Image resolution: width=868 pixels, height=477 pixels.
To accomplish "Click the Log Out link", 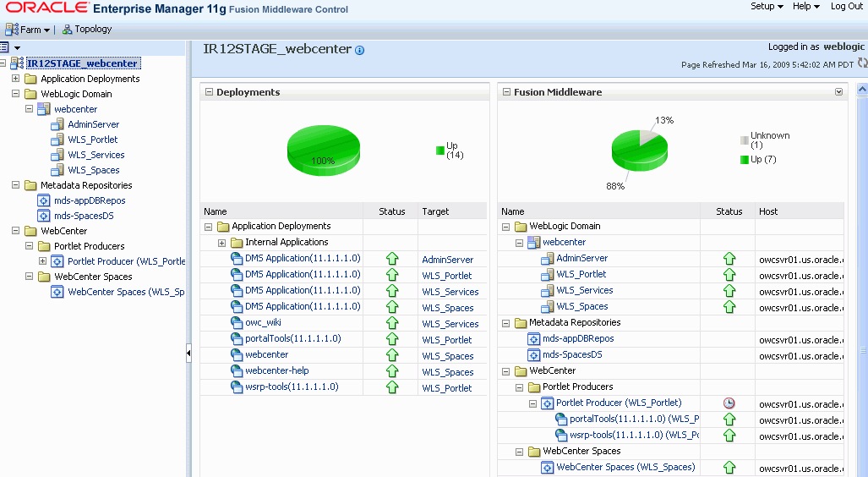I will (846, 6).
